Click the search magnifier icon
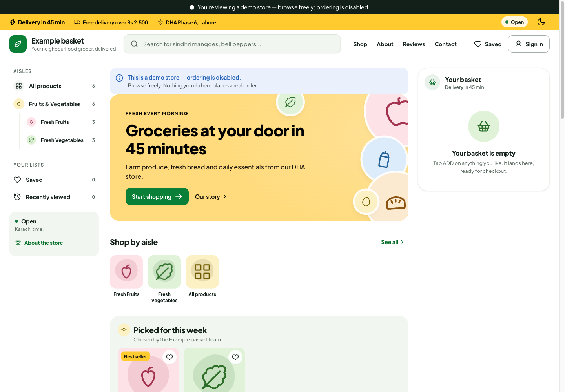 pyautogui.click(x=134, y=44)
